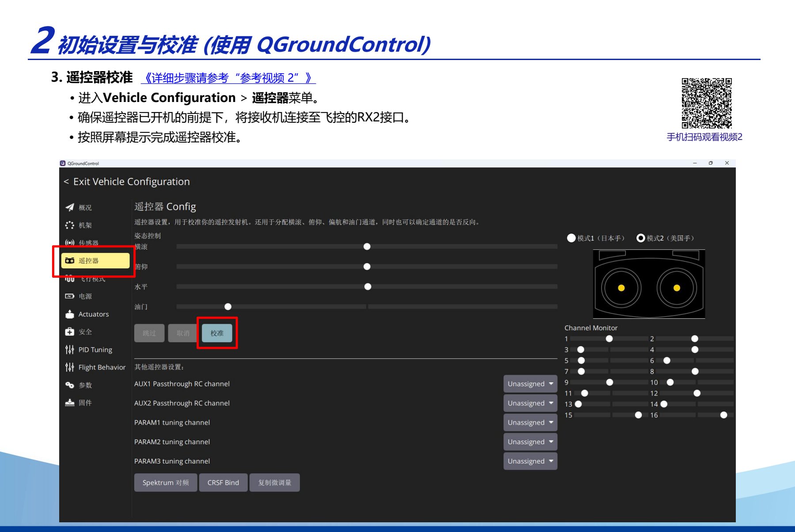Click the right stick in transmitter diagram
The image size is (795, 532).
[677, 288]
